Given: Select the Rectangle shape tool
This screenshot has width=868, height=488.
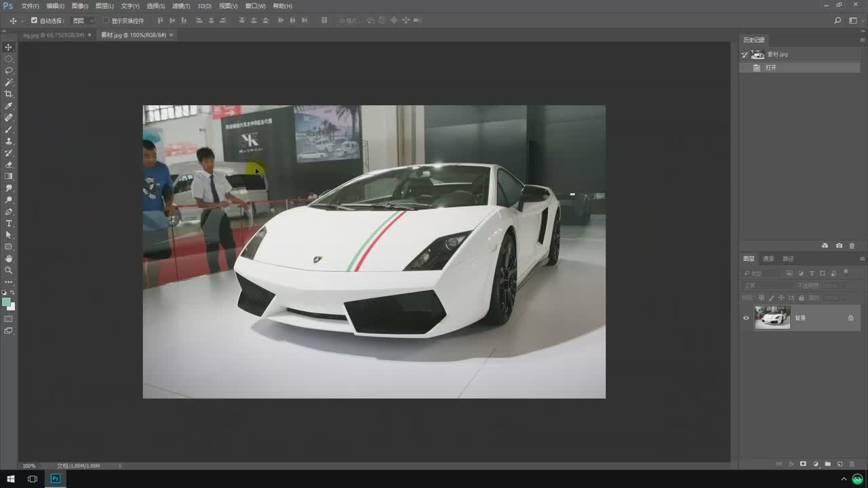Looking at the screenshot, I should point(9,247).
